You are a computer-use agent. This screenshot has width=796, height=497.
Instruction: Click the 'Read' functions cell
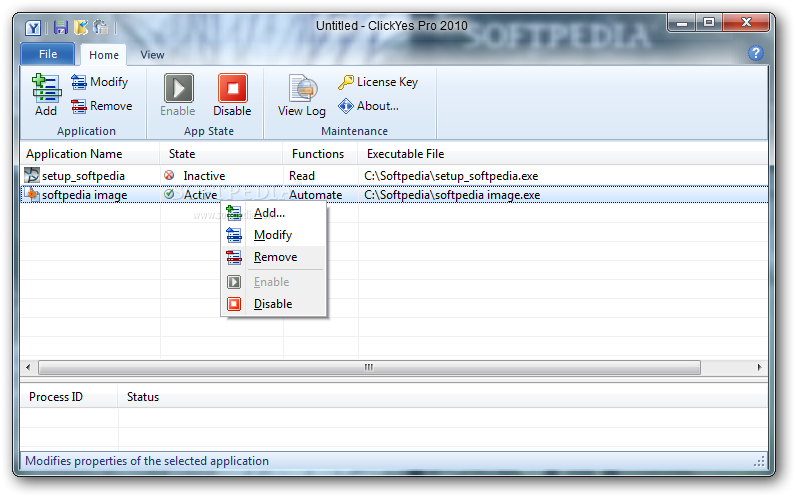tap(302, 176)
